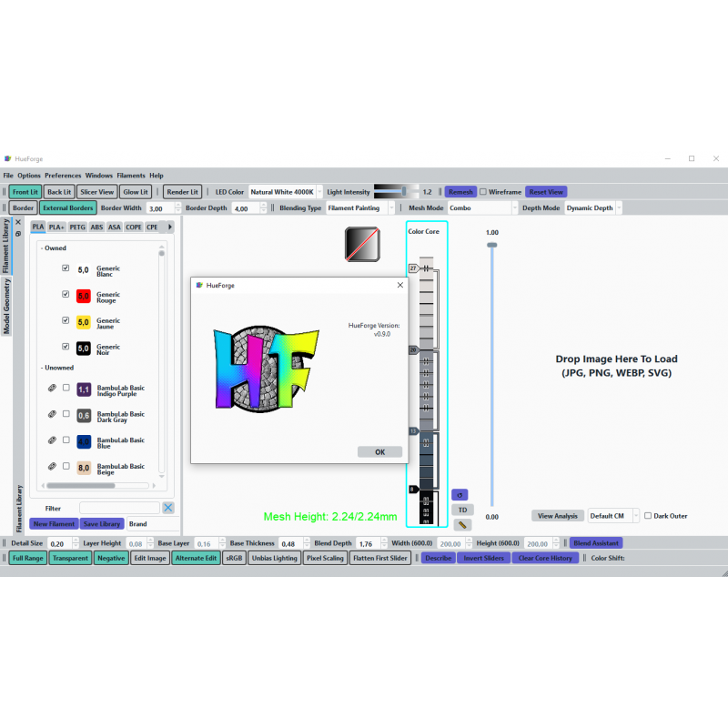Click the BambuLab Indigo Purple 1,1 swatch
The width and height of the screenshot is (728, 728).
point(84,389)
